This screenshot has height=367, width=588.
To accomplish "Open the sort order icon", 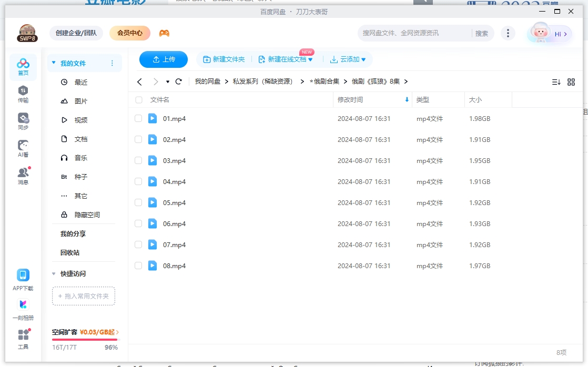I will tap(556, 81).
